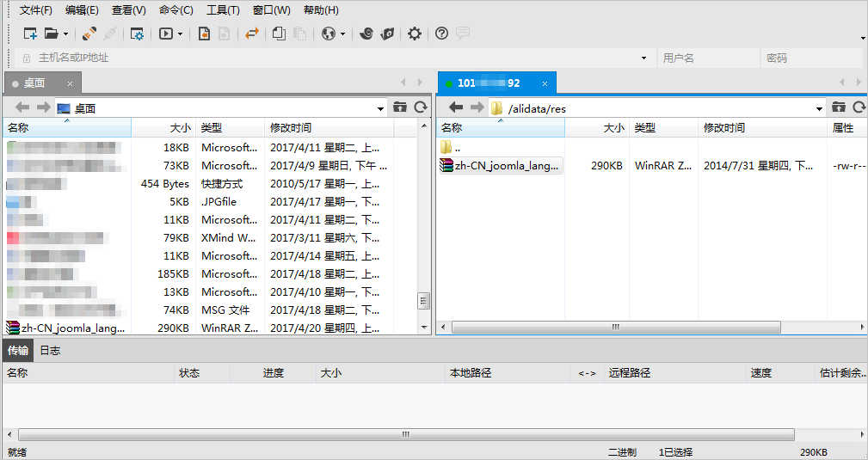Go forward in local pane

43,107
